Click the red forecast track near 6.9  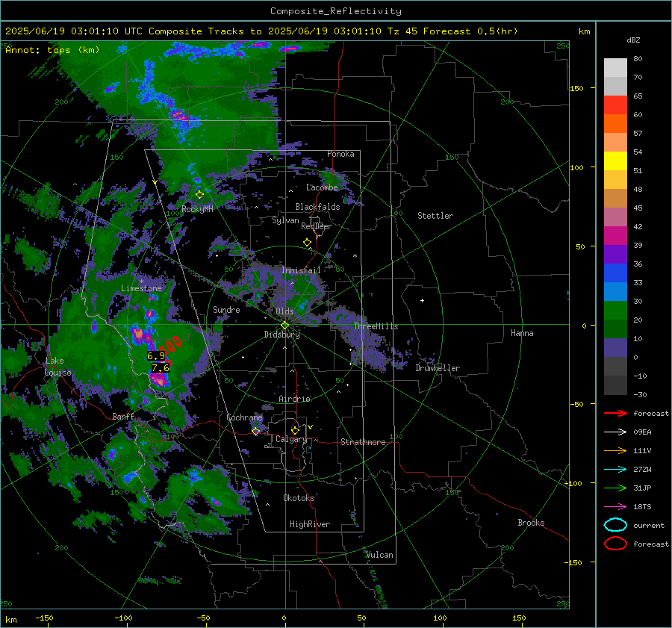172,345
